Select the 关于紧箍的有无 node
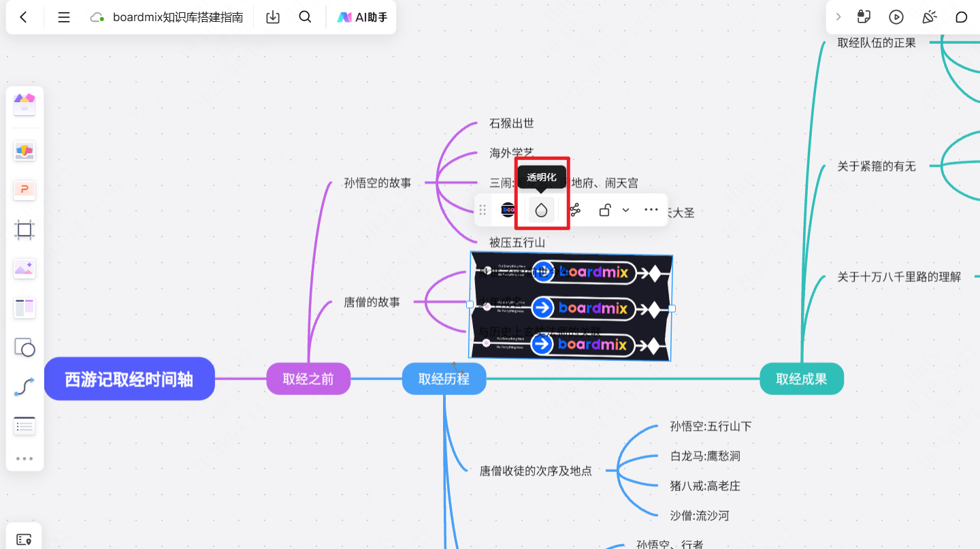 tap(877, 166)
